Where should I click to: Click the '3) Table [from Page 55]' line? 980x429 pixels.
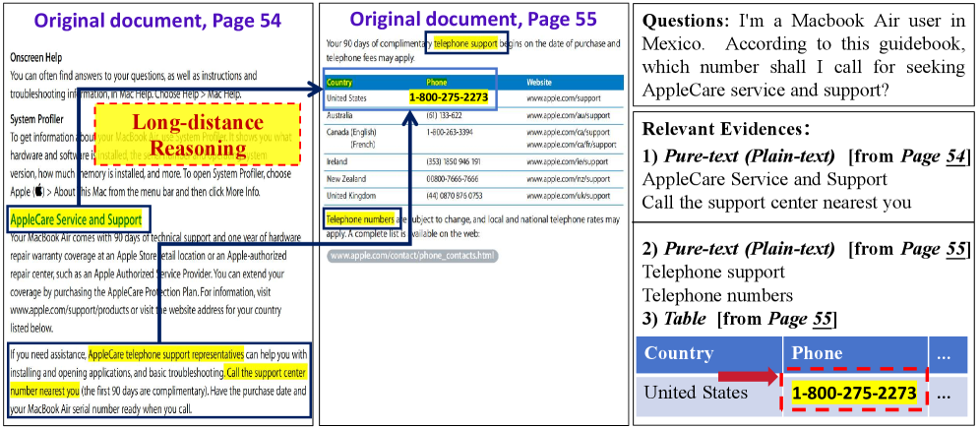(x=740, y=319)
